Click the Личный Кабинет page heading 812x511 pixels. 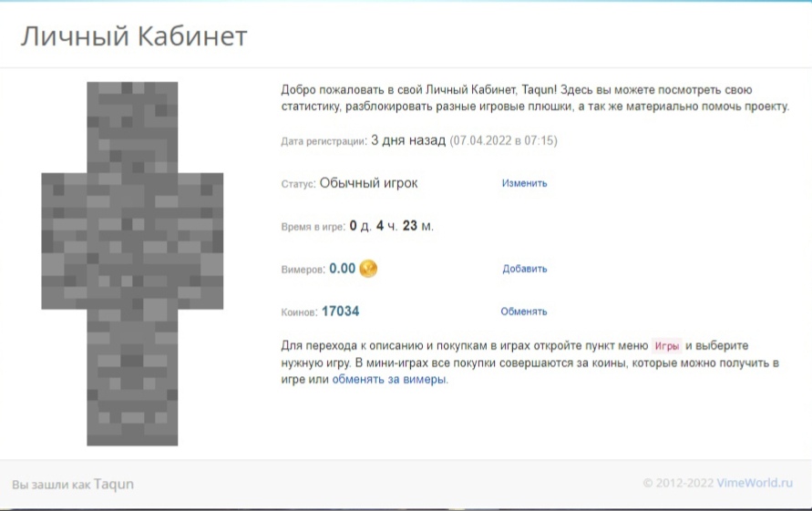point(134,36)
